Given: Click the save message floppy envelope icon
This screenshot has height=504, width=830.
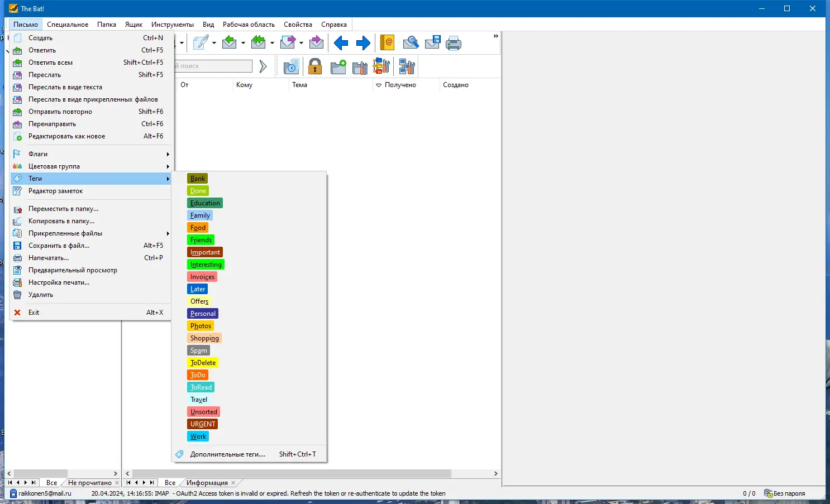Looking at the screenshot, I should click(x=433, y=42).
